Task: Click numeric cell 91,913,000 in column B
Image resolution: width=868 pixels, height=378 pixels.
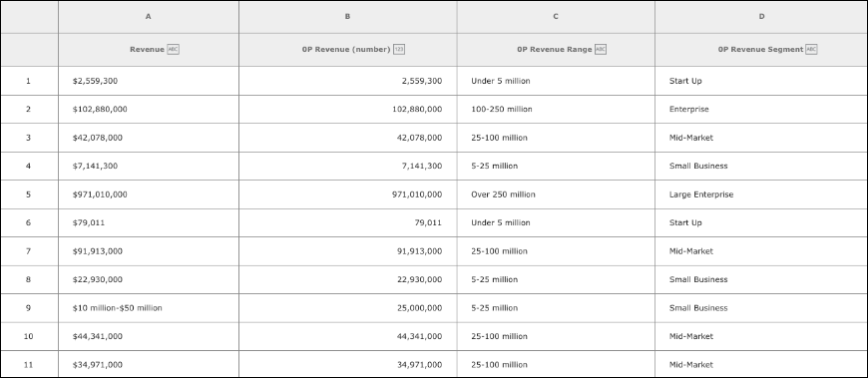Action: (347, 251)
